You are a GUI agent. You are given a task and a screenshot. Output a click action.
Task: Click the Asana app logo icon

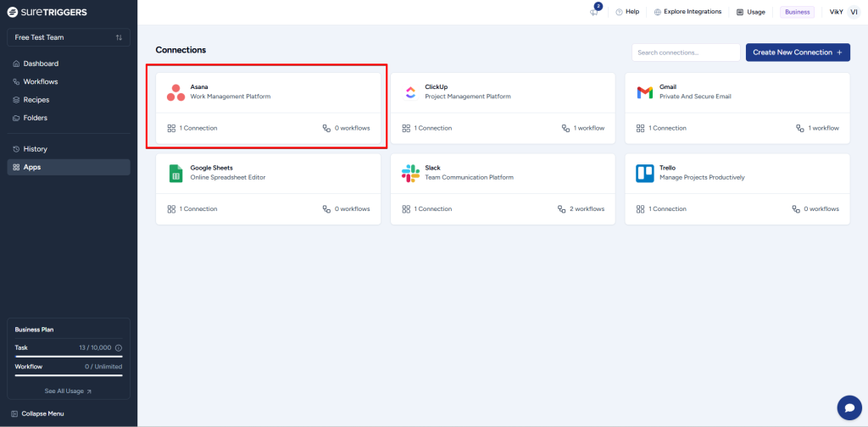click(x=175, y=92)
